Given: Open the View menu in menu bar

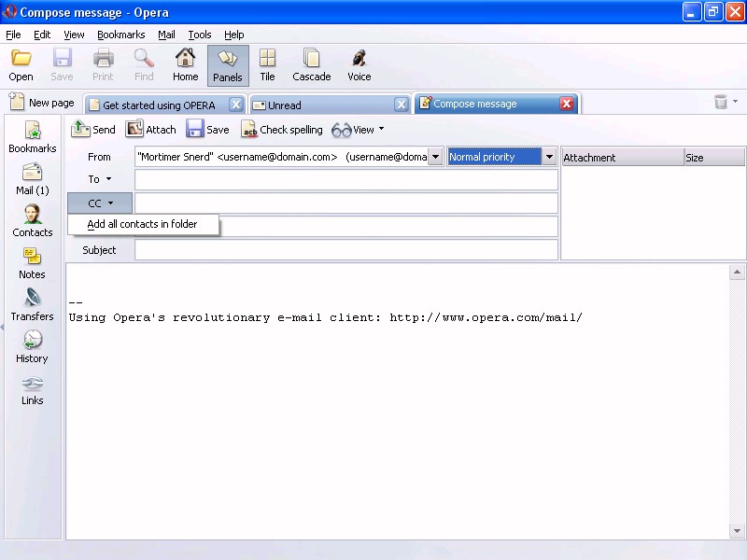Looking at the screenshot, I should pyautogui.click(x=74, y=35).
